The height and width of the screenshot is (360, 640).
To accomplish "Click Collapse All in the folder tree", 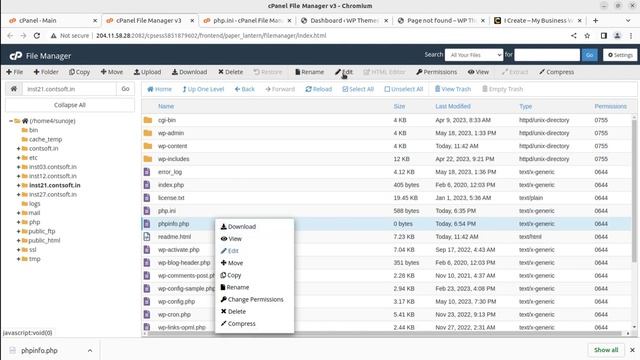I will pyautogui.click(x=70, y=105).
